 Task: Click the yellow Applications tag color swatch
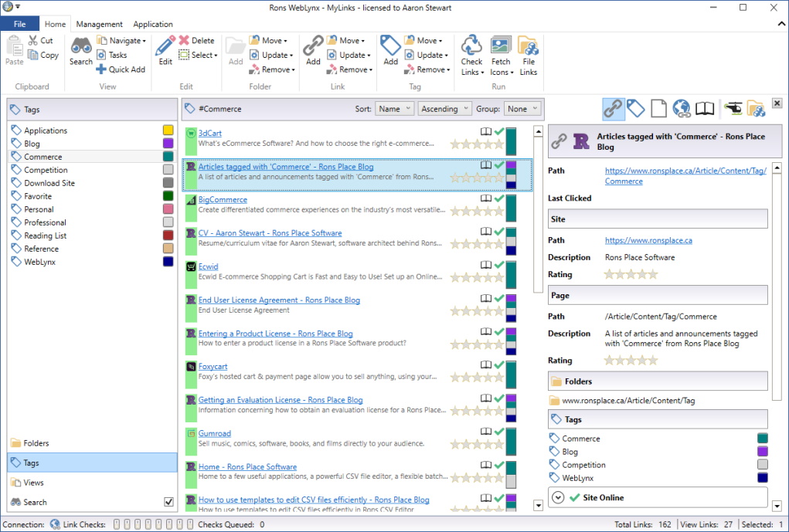[x=168, y=130]
